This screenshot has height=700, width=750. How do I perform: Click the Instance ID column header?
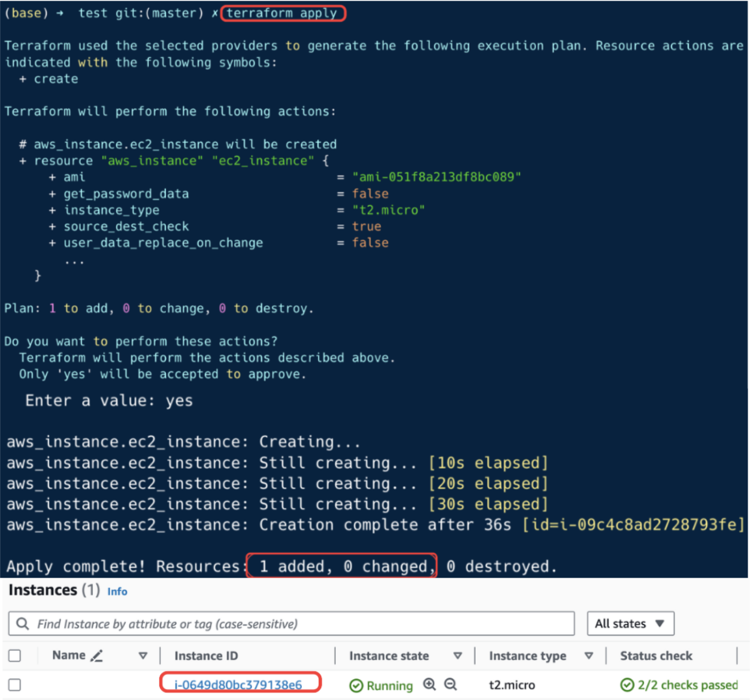click(206, 656)
